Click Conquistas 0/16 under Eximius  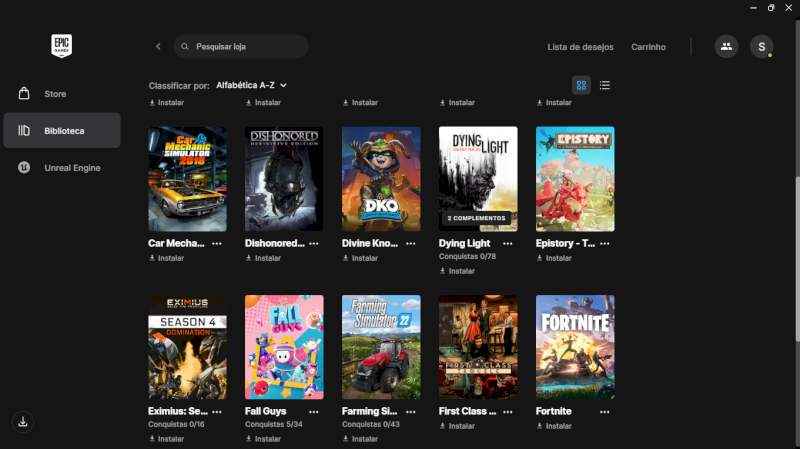176,425
